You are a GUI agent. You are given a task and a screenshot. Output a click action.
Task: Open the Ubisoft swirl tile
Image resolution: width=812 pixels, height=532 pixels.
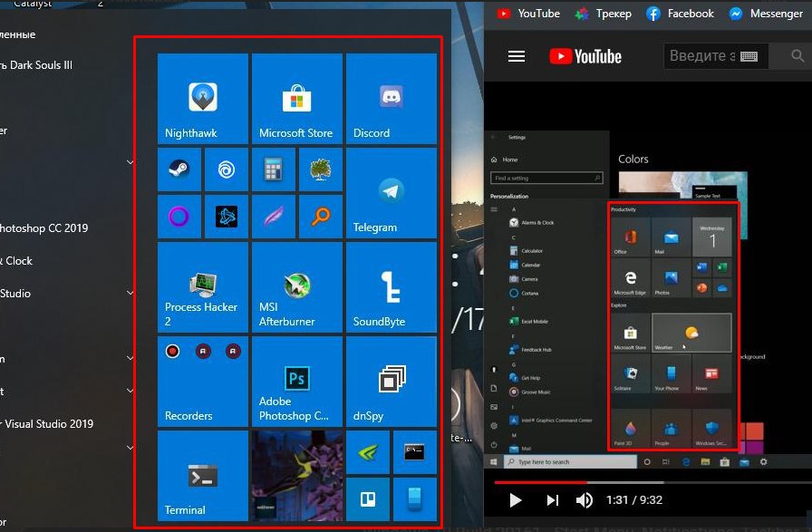227,169
